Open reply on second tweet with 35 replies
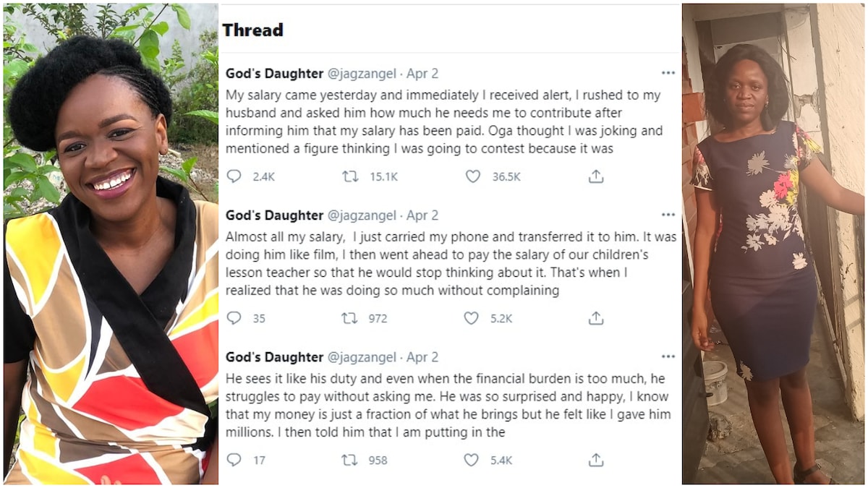Image resolution: width=868 pixels, height=488 pixels. pos(234,318)
